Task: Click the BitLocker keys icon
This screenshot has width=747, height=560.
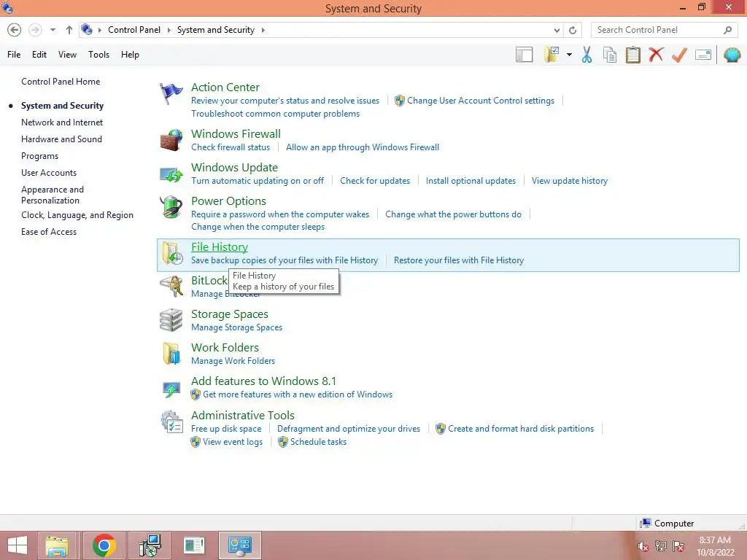Action: 171,287
